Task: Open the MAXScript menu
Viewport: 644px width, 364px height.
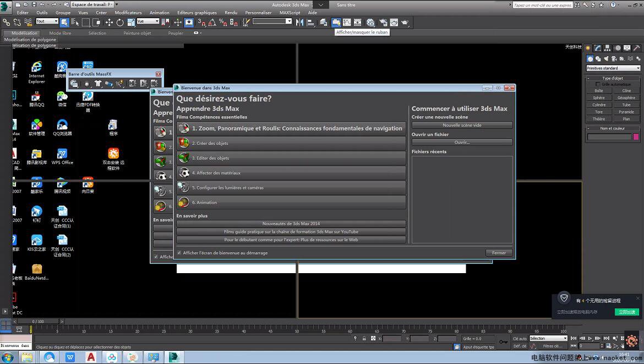Action: point(290,13)
